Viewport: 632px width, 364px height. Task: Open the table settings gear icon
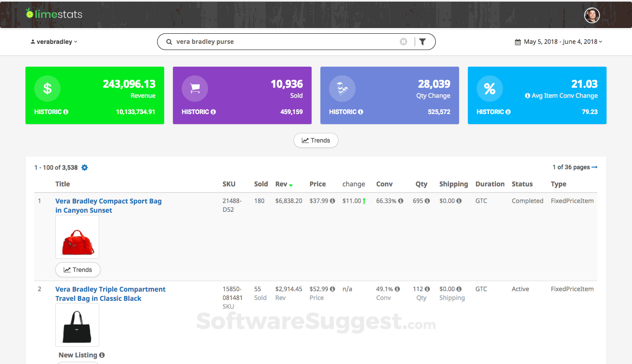coord(85,168)
